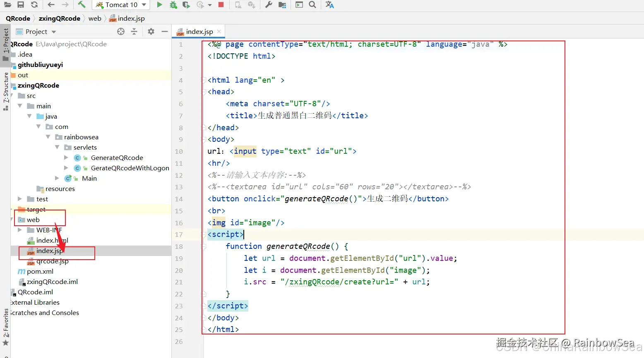Image resolution: width=644 pixels, height=358 pixels.
Task: Close the index.jsp editor tab
Action: click(x=219, y=31)
